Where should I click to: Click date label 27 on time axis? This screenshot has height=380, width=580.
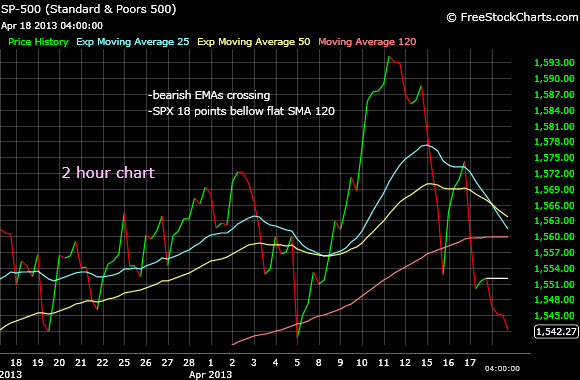167,363
